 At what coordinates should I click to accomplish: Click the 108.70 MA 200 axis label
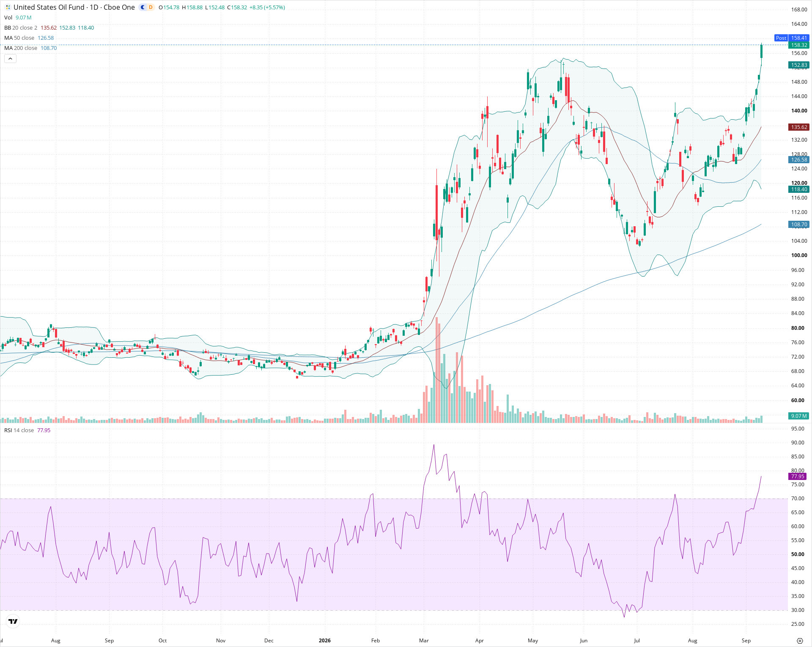point(799,224)
